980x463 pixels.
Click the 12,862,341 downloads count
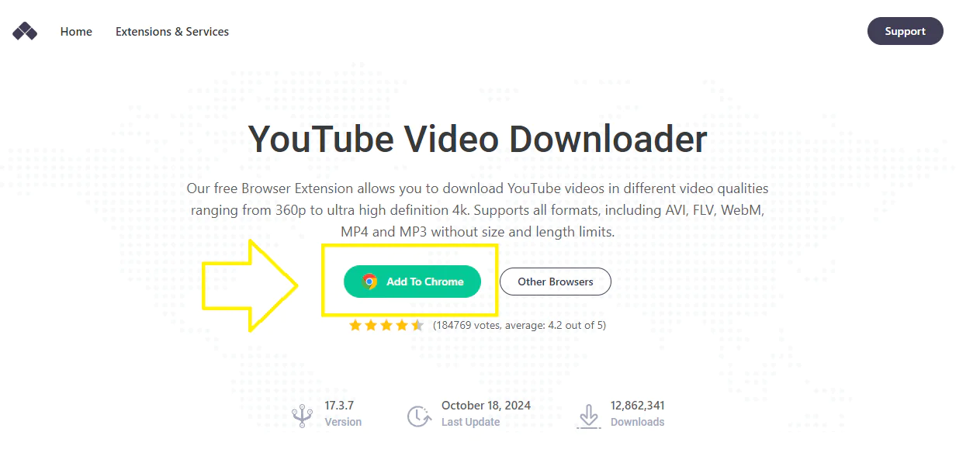coord(638,406)
